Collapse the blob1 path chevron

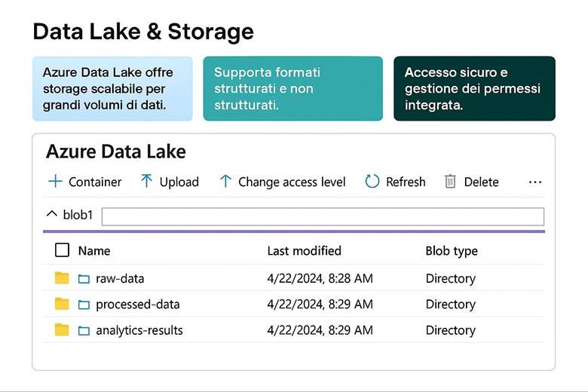click(51, 215)
